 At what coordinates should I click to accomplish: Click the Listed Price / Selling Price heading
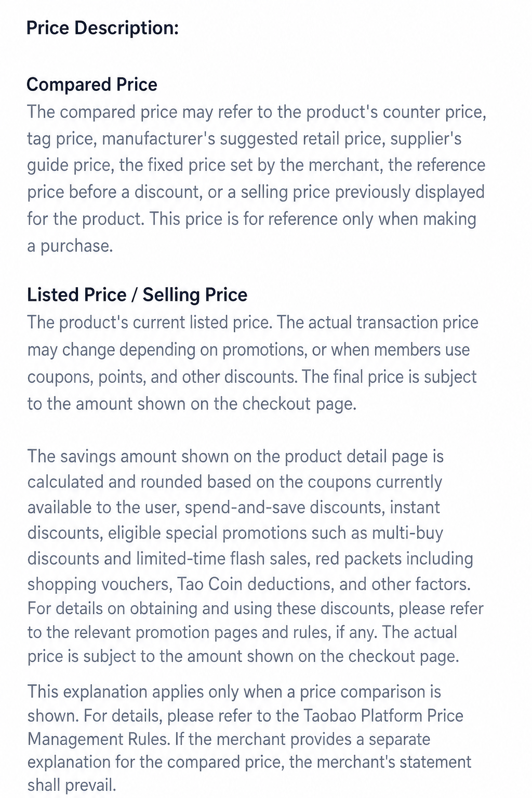[x=137, y=295]
